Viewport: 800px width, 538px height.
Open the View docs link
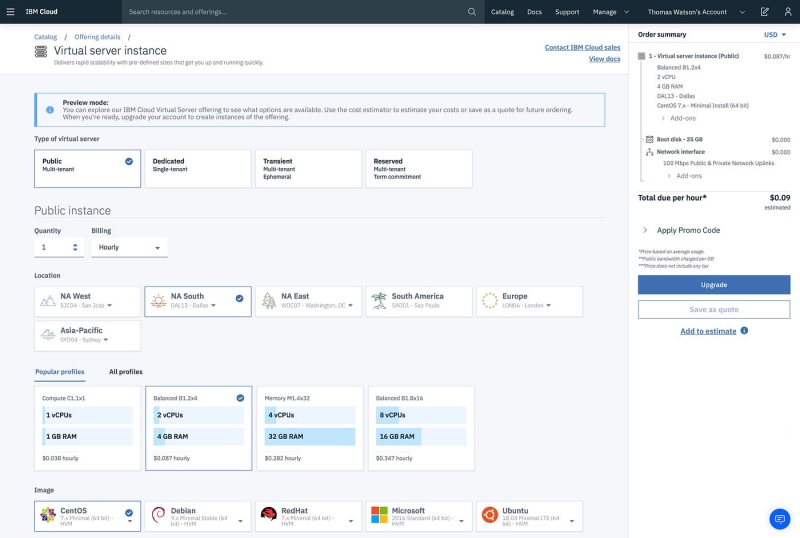click(x=605, y=59)
